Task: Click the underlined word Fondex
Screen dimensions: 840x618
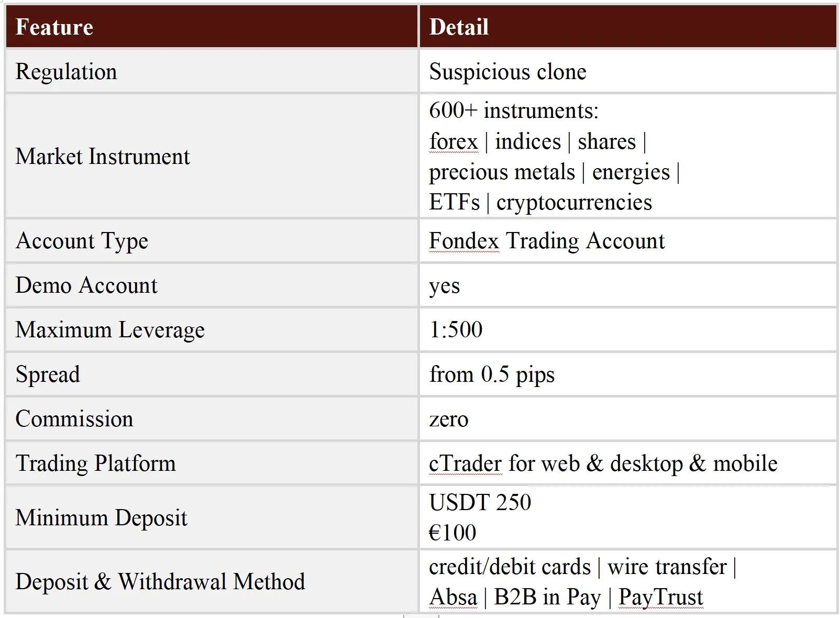Action: [x=464, y=241]
